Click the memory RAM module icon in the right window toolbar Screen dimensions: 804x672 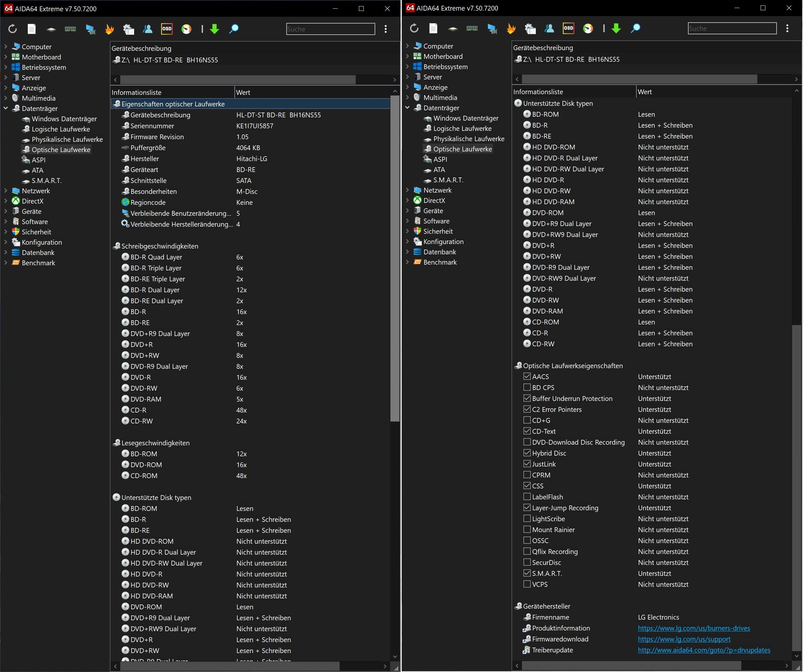click(472, 28)
